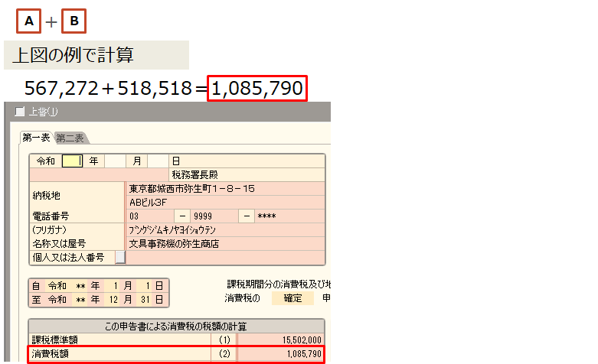Click the 税務署長殿 field
The height and width of the screenshot is (364, 598).
click(247, 175)
